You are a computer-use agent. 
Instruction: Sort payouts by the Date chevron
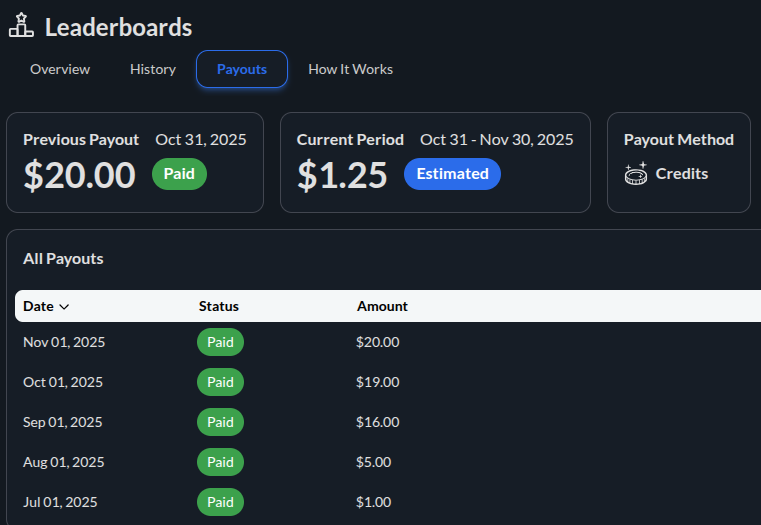pyautogui.click(x=64, y=307)
